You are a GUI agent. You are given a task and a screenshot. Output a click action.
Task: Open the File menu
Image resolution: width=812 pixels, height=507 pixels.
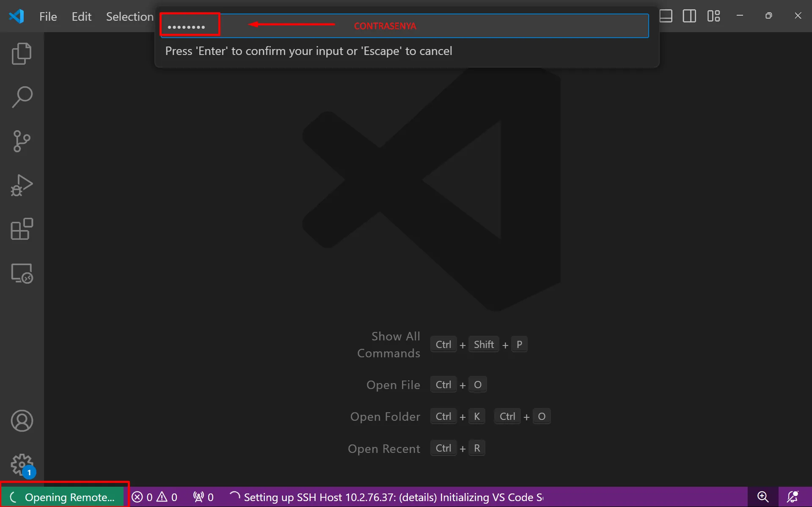point(48,16)
